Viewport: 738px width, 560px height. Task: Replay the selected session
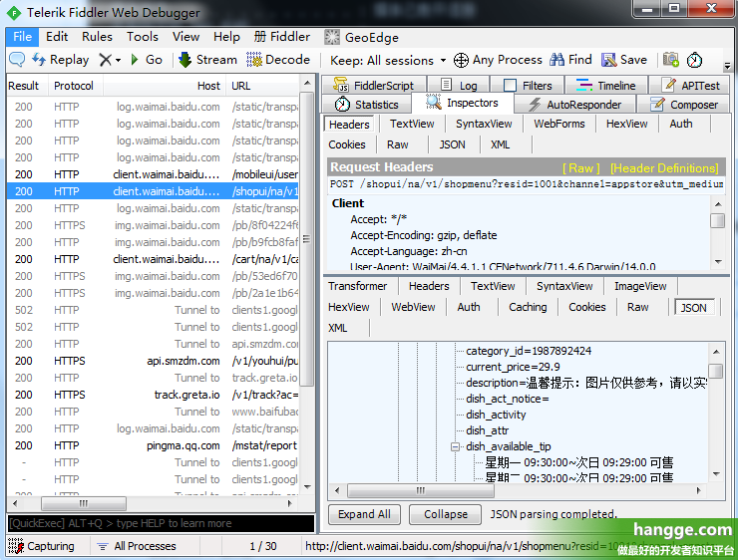(60, 60)
